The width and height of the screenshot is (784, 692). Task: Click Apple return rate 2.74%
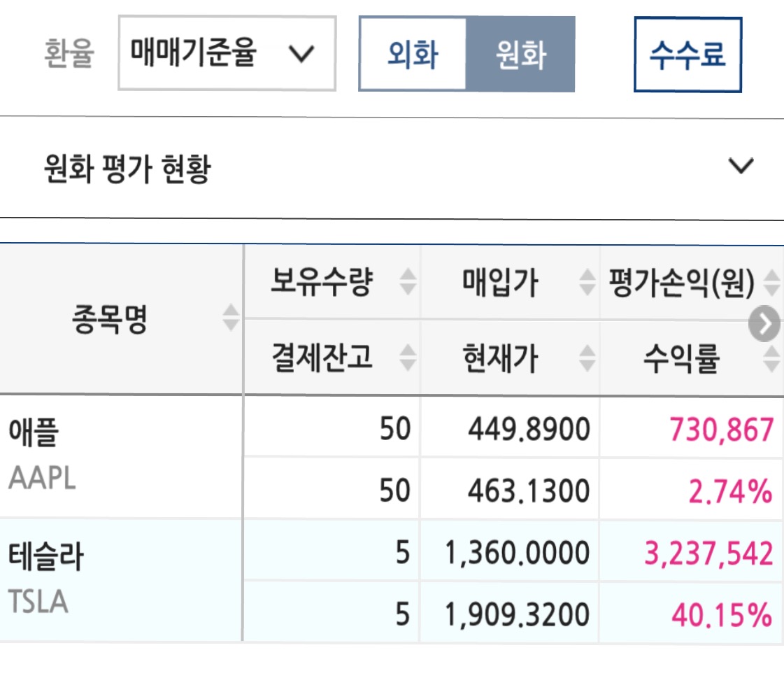click(731, 491)
